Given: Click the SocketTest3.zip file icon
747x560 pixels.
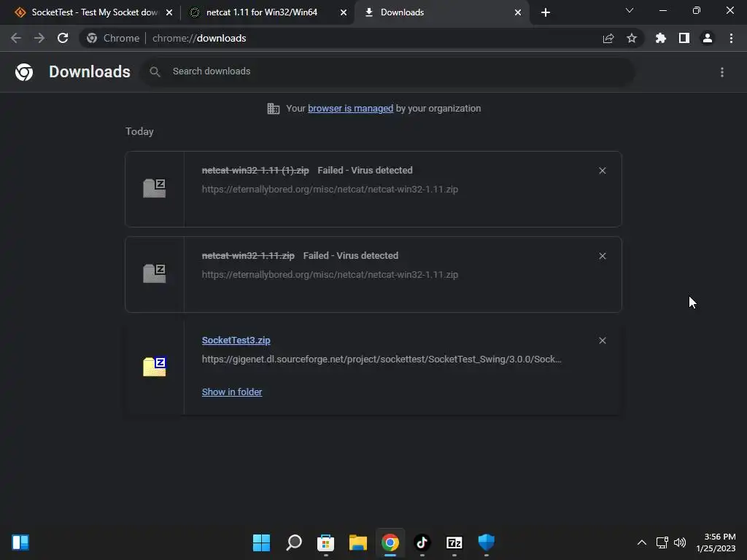Looking at the screenshot, I should [x=155, y=367].
